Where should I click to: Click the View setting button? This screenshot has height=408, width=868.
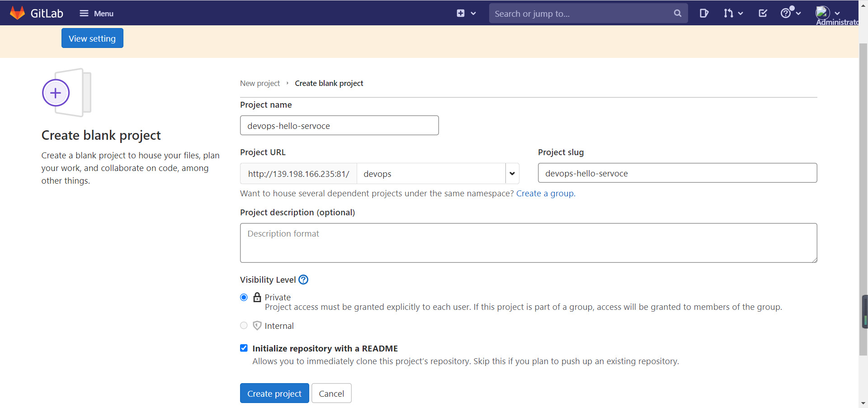click(x=92, y=38)
